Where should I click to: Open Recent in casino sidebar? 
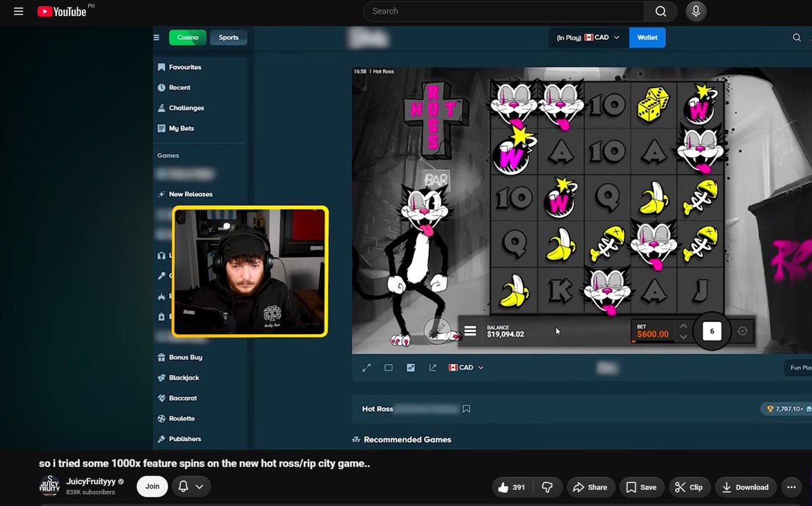(x=174, y=87)
